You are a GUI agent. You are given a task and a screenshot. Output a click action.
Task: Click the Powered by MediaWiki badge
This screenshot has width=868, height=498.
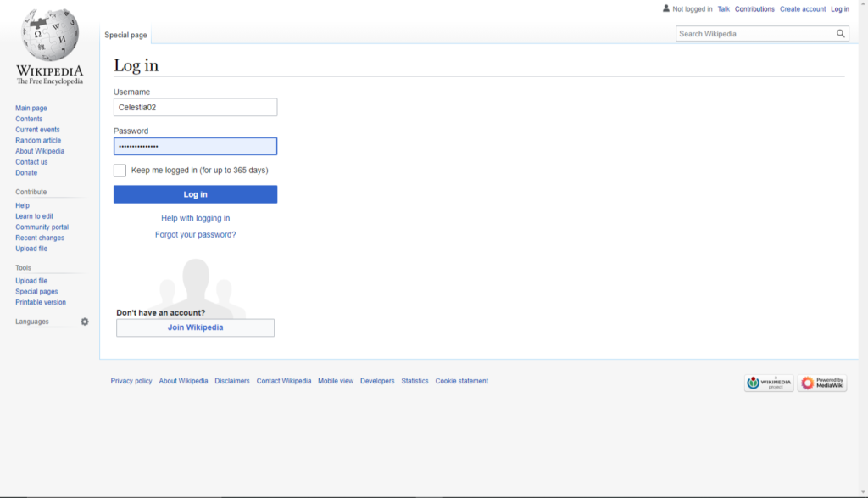click(822, 383)
